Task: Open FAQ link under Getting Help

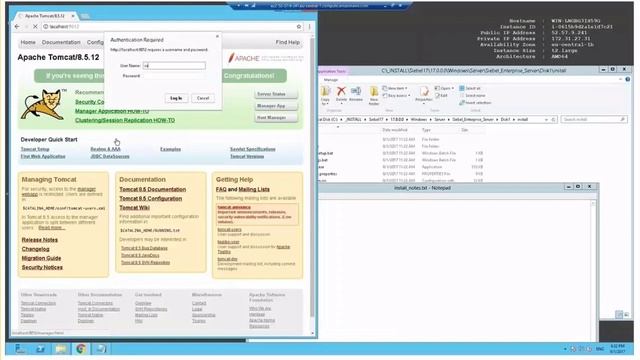Action: 221,189
